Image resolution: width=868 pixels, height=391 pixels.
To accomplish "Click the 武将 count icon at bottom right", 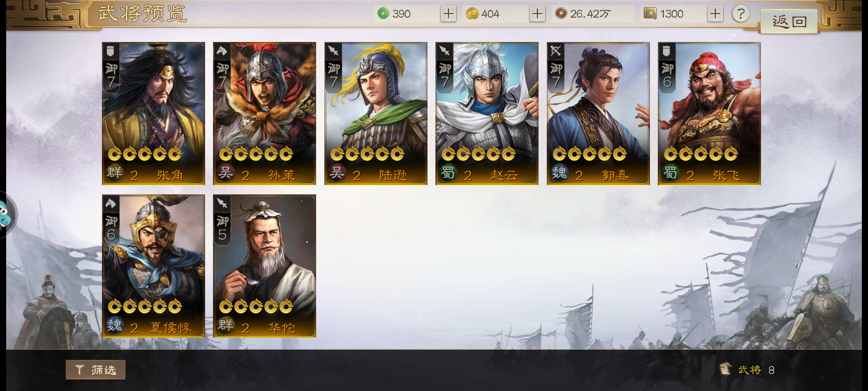I will [725, 369].
